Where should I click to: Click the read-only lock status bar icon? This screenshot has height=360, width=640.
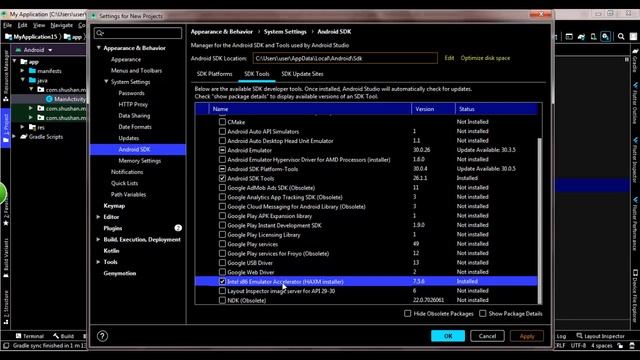click(x=620, y=346)
